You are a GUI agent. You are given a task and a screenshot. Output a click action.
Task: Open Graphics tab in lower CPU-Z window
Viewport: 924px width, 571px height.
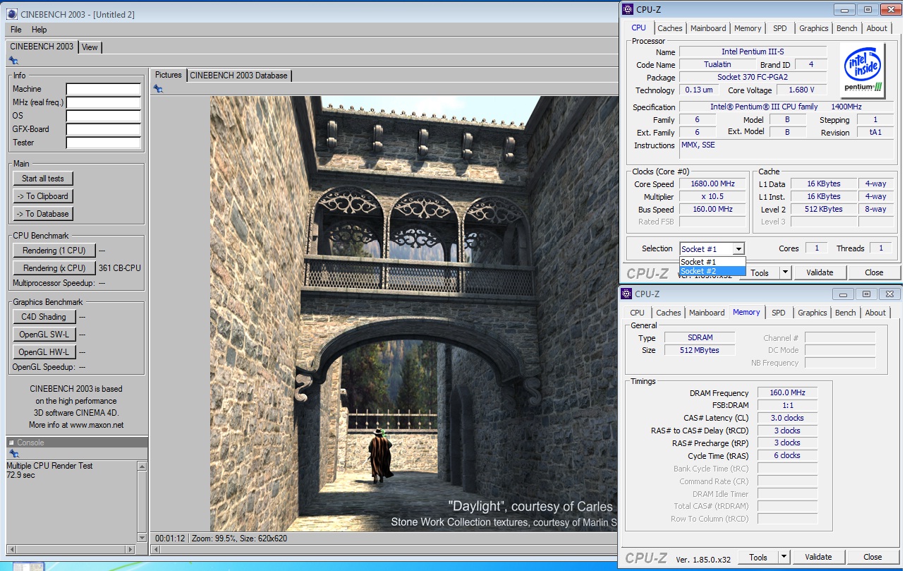(812, 313)
